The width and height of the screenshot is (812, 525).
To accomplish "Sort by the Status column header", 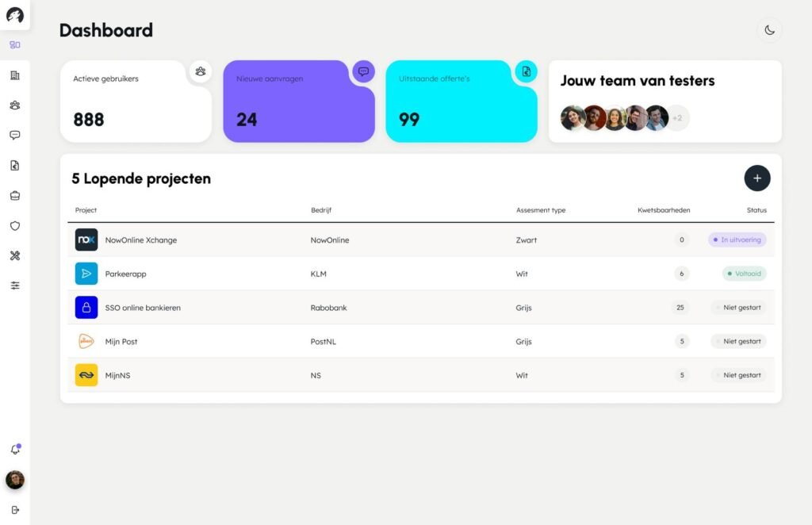I will (x=756, y=210).
